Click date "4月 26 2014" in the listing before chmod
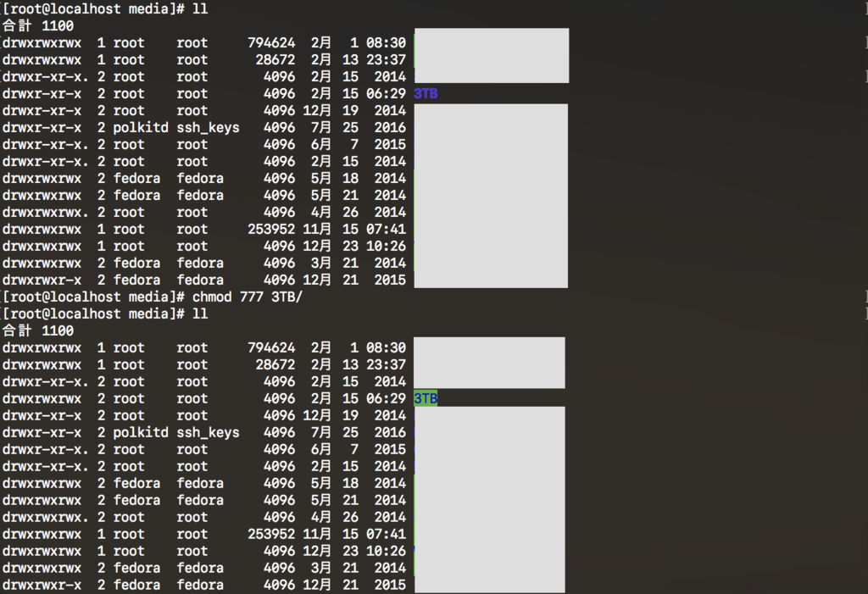 tap(359, 213)
